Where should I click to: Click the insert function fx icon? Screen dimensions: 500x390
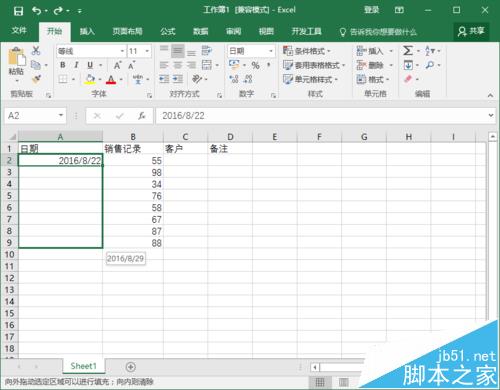(x=142, y=116)
